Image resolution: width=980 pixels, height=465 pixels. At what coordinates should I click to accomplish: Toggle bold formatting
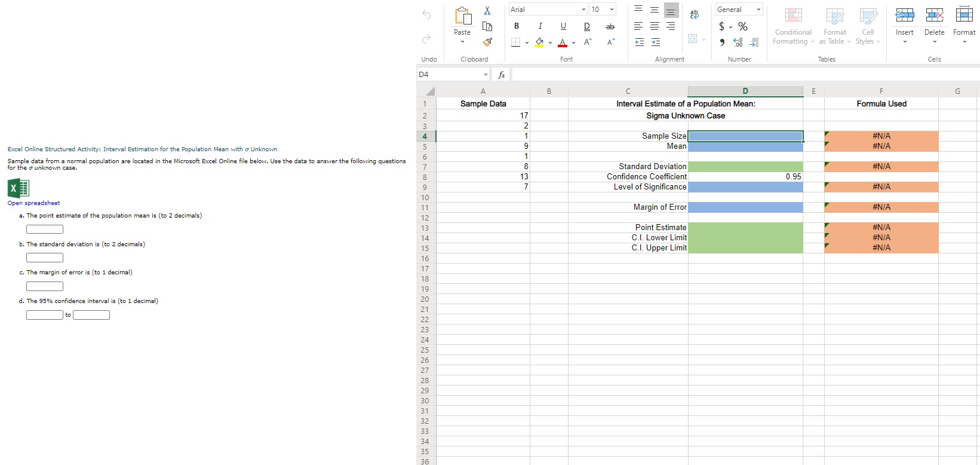pos(517,26)
